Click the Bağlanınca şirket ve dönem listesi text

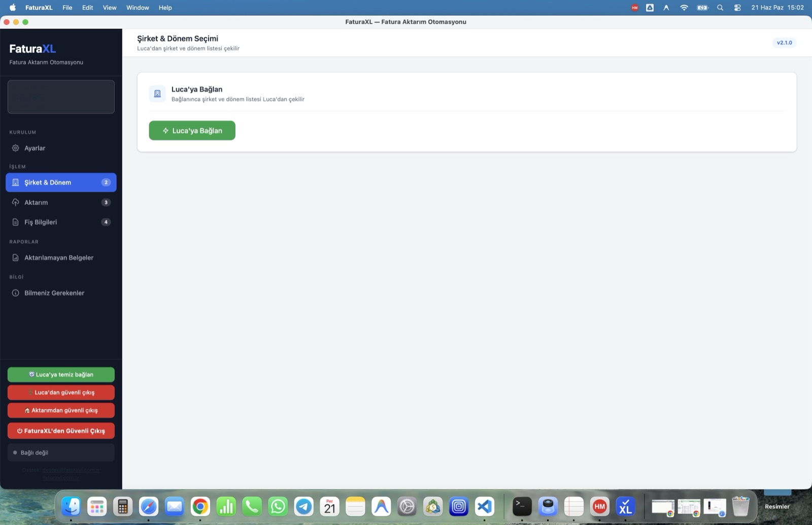pos(238,100)
